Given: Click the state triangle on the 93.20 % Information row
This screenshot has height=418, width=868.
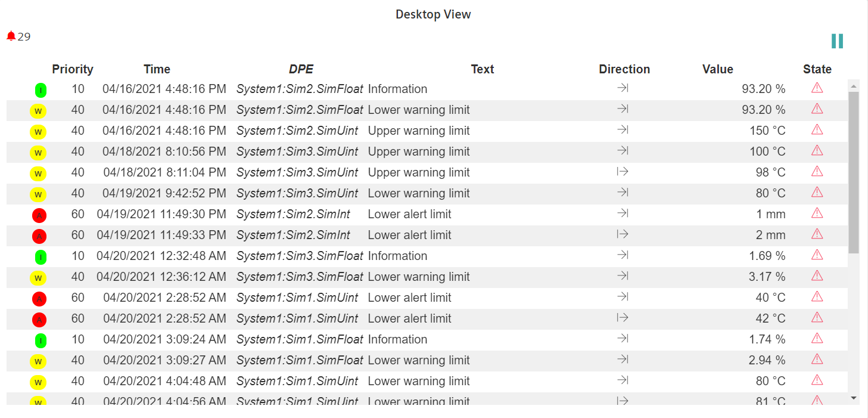Looking at the screenshot, I should pos(817,88).
